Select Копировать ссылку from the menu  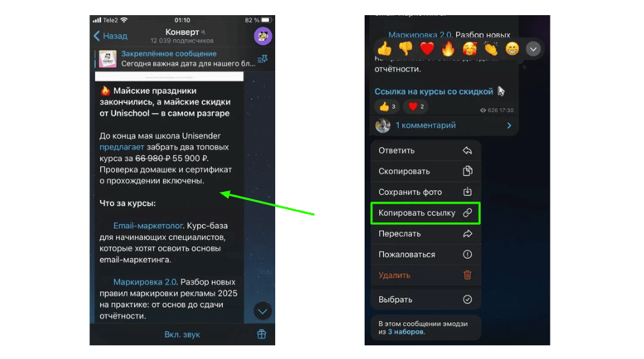(425, 213)
